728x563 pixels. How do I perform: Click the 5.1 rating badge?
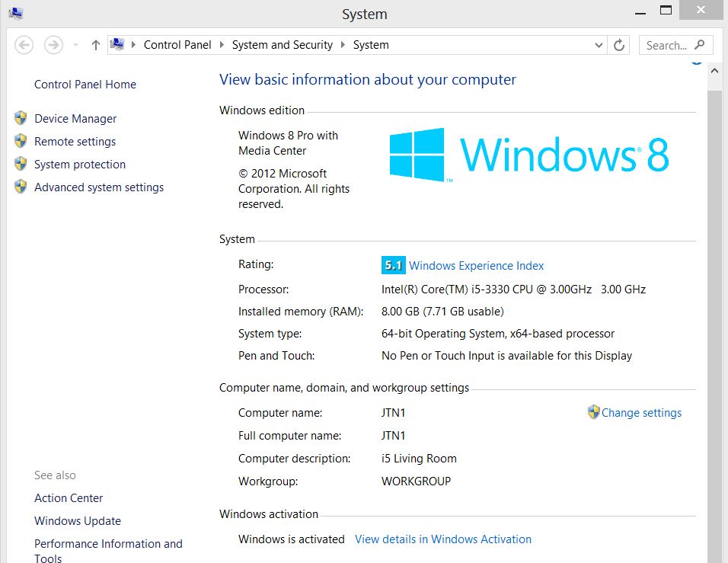tap(393, 265)
